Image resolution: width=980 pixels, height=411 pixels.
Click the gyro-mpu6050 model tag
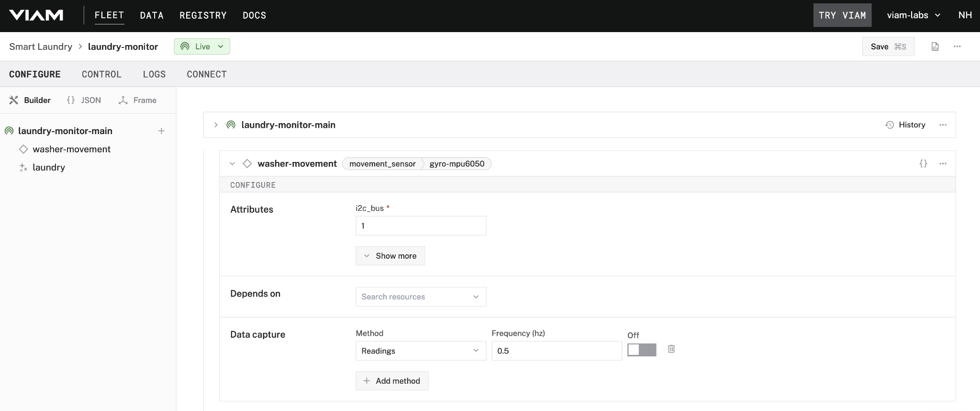coord(457,164)
